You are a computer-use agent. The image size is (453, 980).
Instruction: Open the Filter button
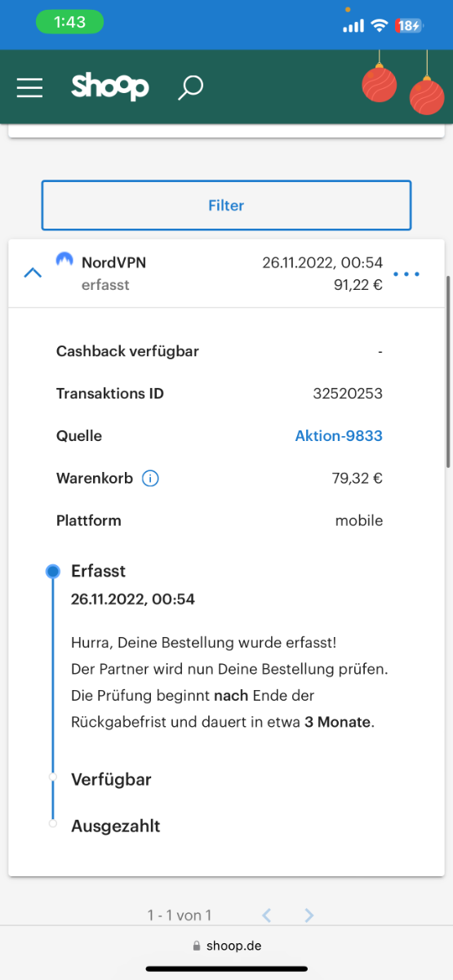coord(226,206)
